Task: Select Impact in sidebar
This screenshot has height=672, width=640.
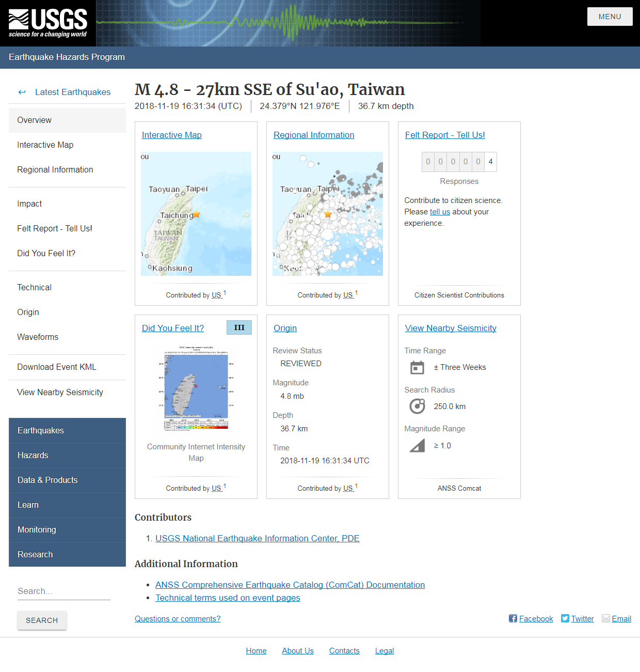Action: coord(67,204)
